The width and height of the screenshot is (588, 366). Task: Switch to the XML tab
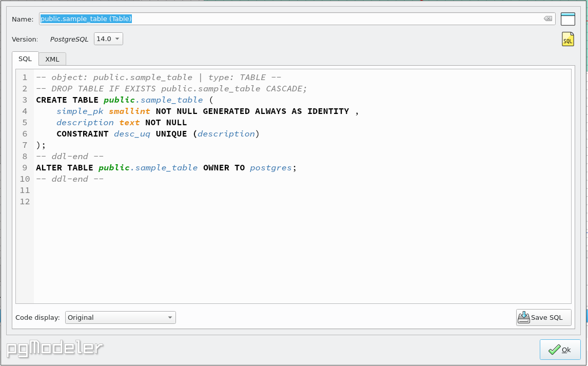[x=52, y=59]
